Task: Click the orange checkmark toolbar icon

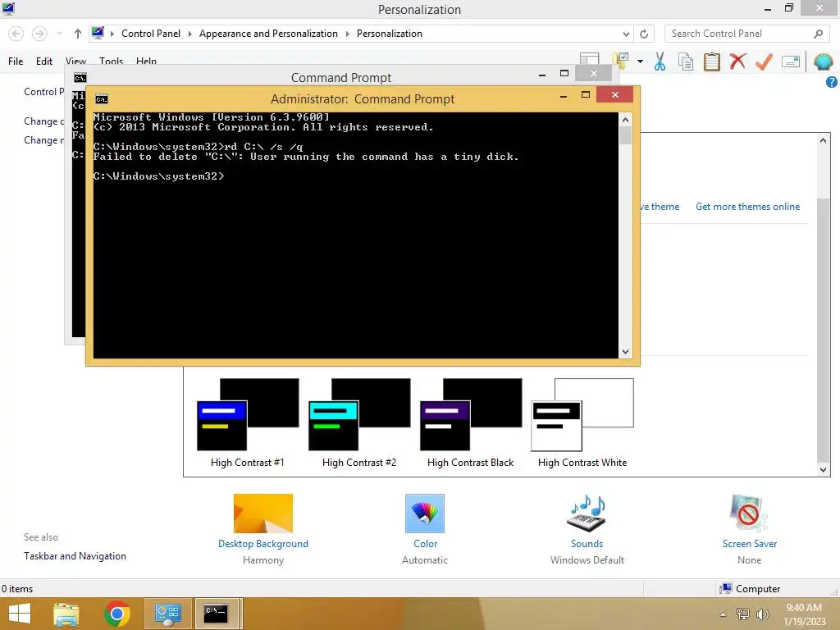Action: 764,62
